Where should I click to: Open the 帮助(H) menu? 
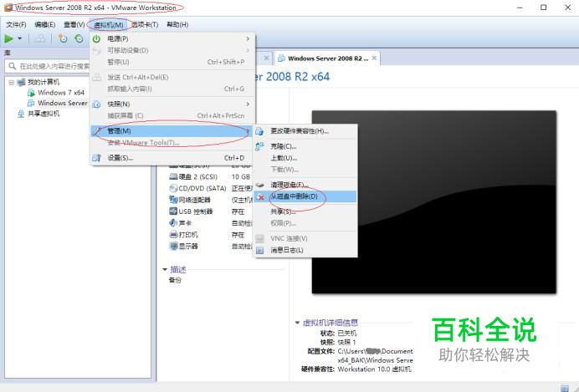177,25
